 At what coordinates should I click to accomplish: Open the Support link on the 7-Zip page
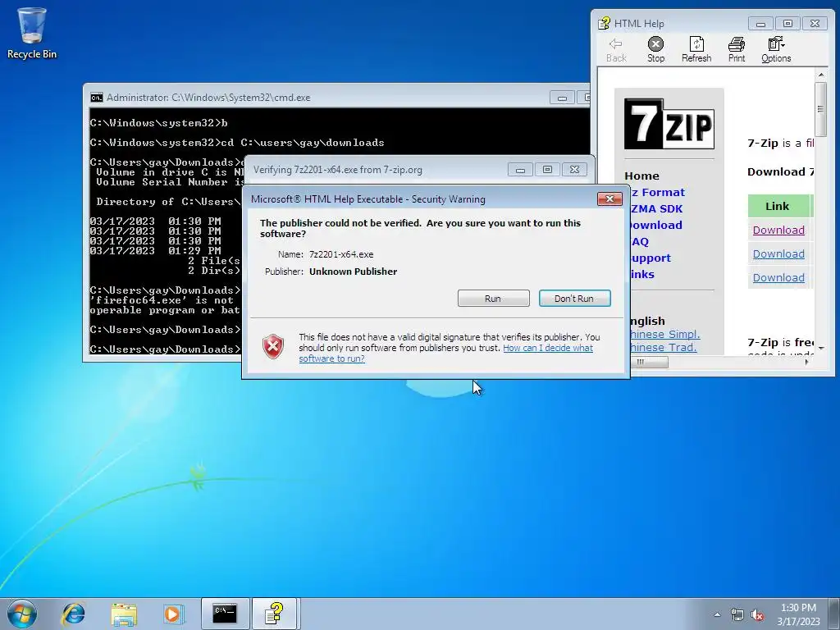(x=651, y=258)
